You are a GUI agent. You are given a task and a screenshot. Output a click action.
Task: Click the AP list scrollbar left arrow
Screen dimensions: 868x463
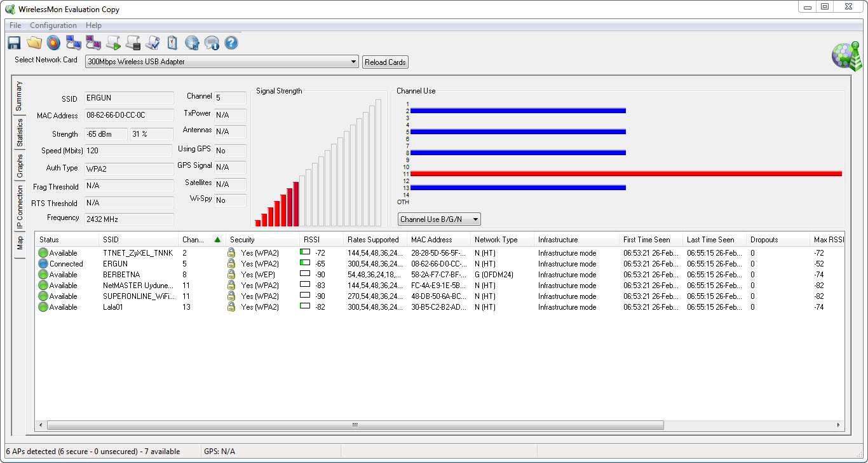tap(41, 425)
